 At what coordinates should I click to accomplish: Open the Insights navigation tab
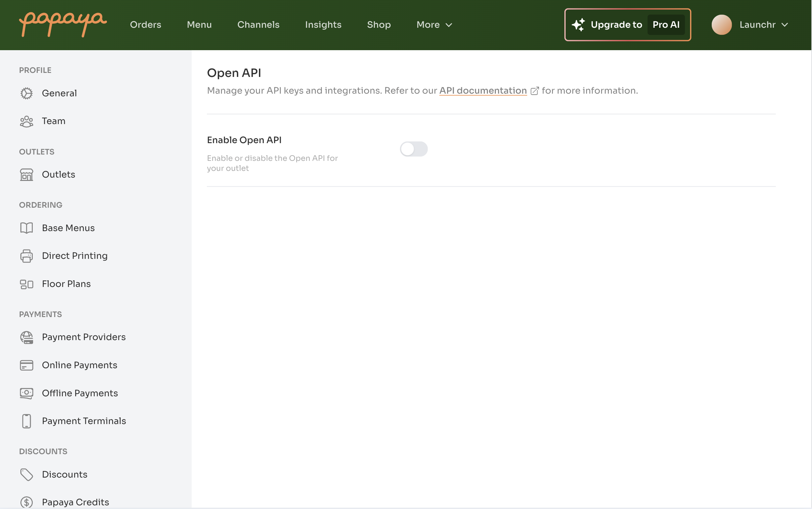[323, 25]
